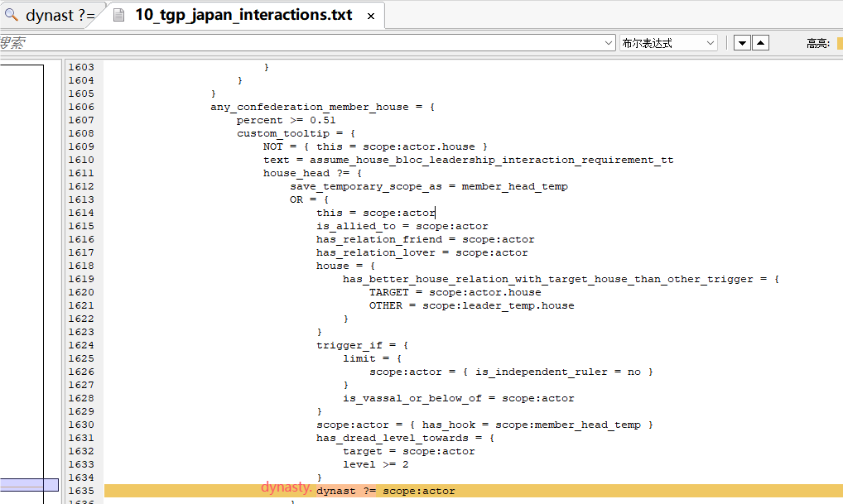Click the "has_relation_lover = scope:actor" line
Viewport: 843px width, 504px height.
coord(421,252)
